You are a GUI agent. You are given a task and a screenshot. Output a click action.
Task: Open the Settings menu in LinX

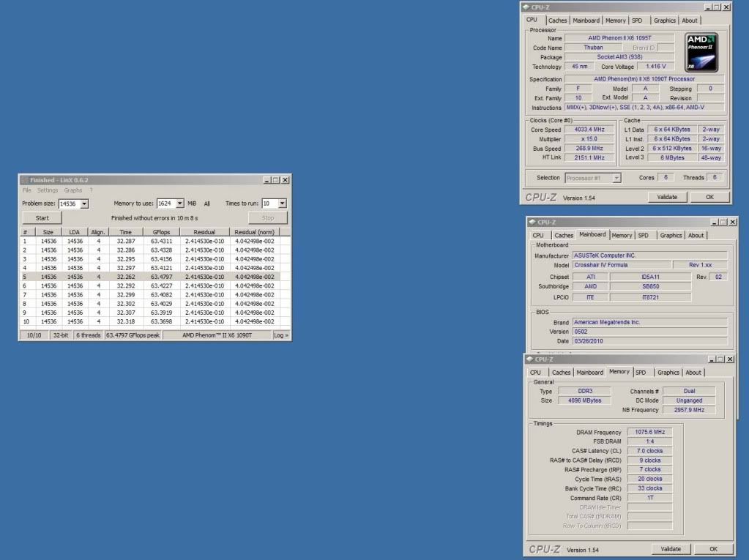pos(48,190)
